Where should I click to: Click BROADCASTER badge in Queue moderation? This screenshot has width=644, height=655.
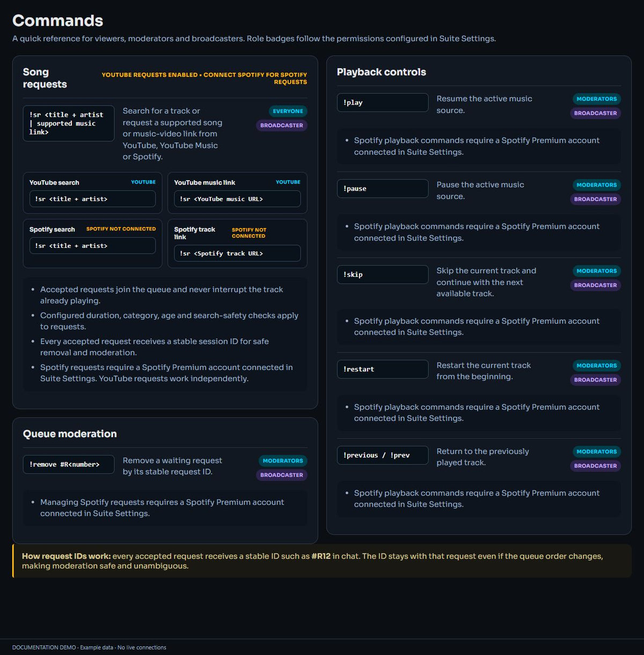click(x=281, y=475)
